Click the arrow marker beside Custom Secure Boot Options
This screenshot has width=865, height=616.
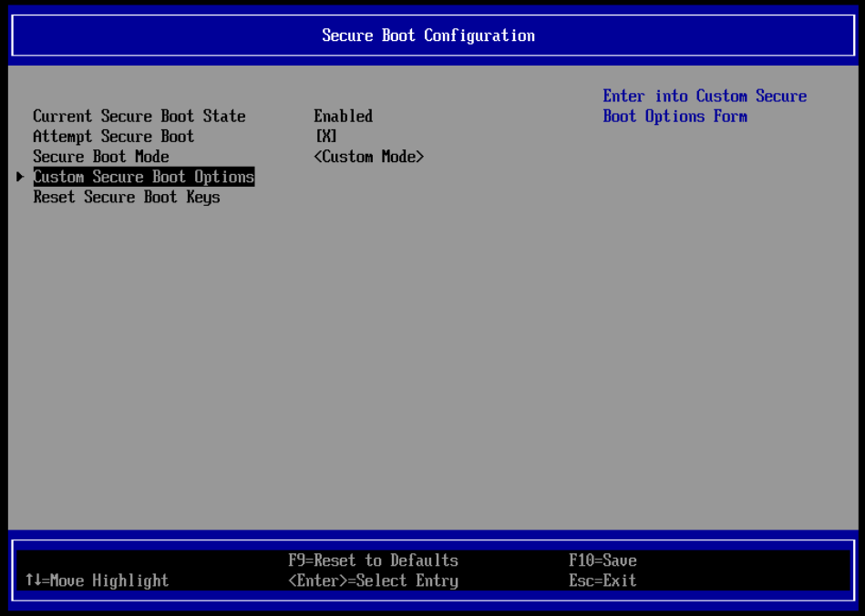20,177
